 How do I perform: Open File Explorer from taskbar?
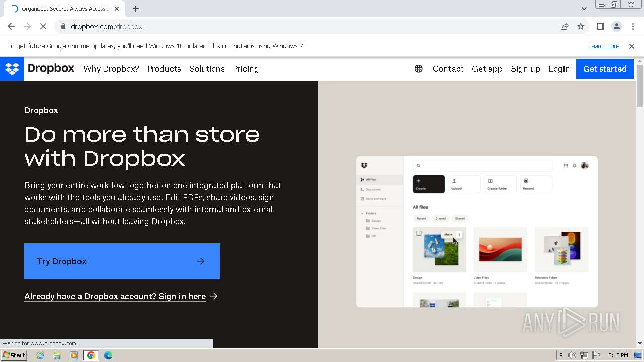pyautogui.click(x=57, y=355)
